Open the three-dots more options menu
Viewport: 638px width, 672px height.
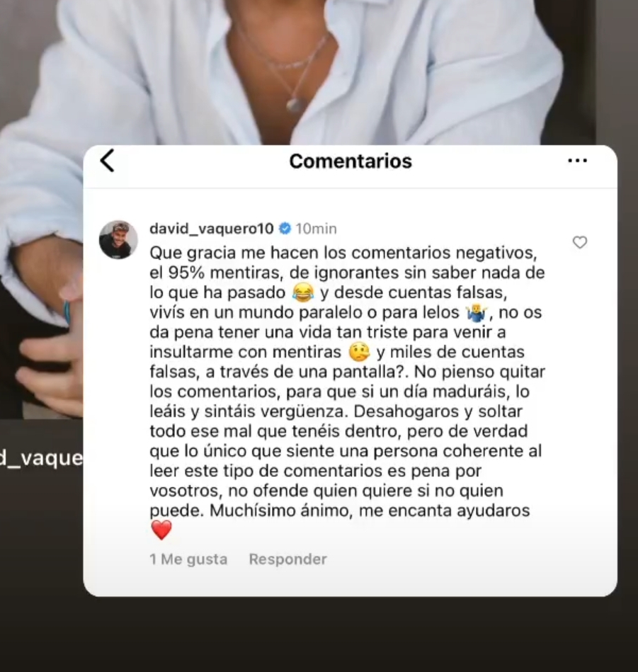tap(577, 161)
